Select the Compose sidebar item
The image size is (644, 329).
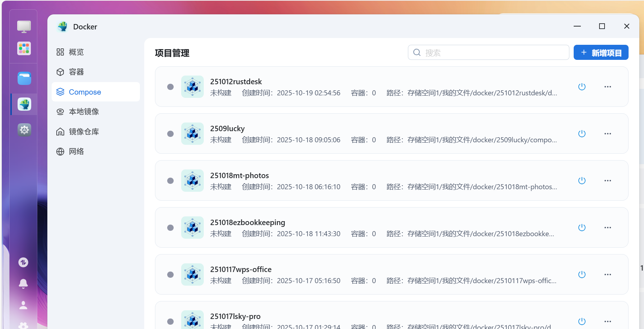pyautogui.click(x=96, y=92)
